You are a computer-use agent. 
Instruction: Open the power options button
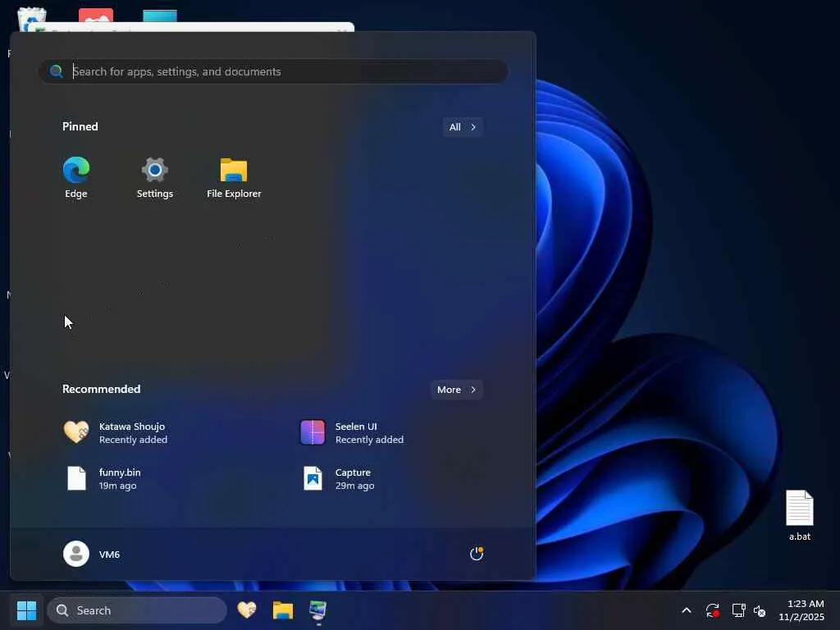pos(477,554)
